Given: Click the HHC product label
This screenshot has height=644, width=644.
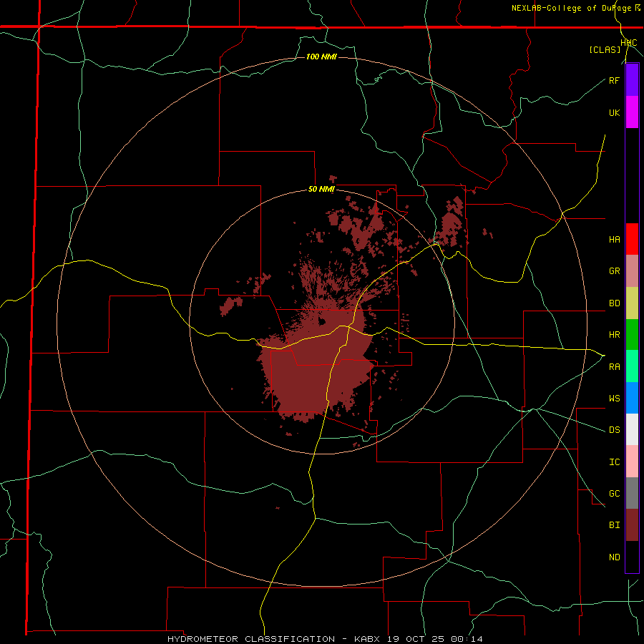Looking at the screenshot, I should [629, 43].
